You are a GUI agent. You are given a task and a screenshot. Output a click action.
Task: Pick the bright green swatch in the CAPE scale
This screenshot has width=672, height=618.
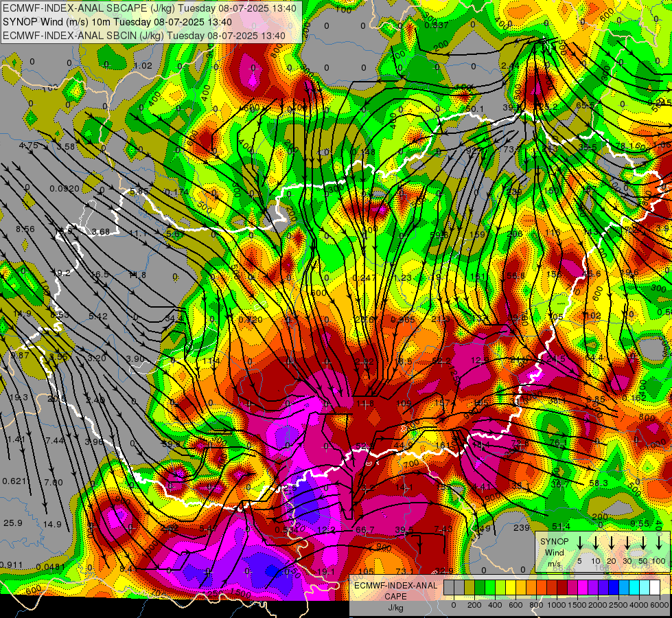[490, 587]
